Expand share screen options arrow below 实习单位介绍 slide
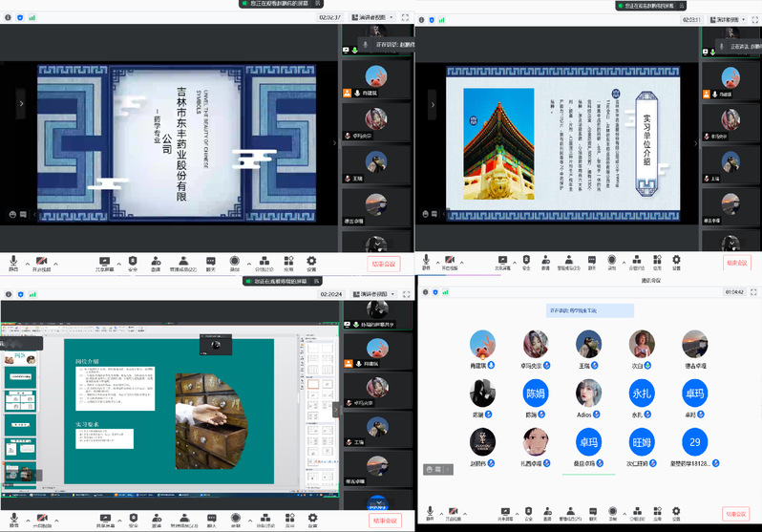Image resolution: width=762 pixels, height=532 pixels. pos(516,261)
